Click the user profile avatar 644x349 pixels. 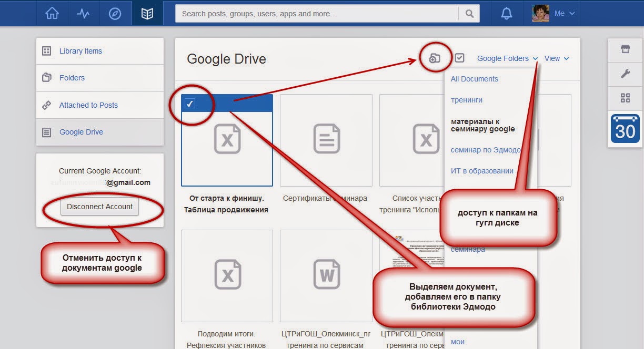tap(540, 13)
